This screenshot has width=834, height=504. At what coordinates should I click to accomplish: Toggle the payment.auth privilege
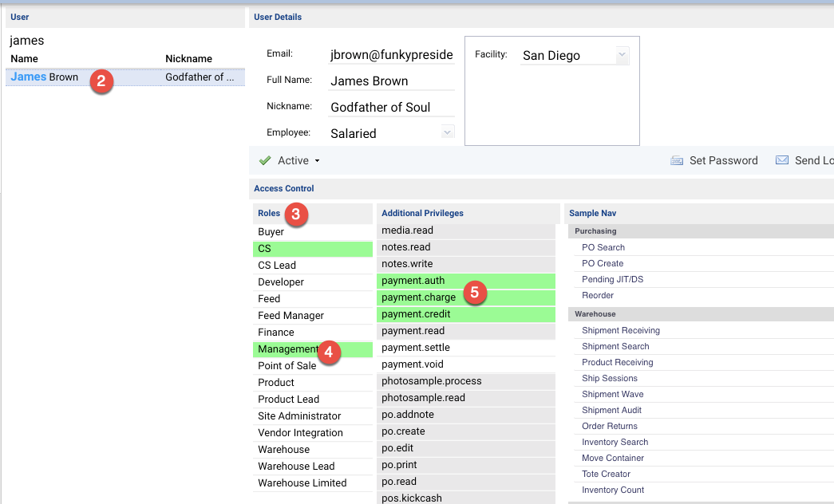pos(466,281)
